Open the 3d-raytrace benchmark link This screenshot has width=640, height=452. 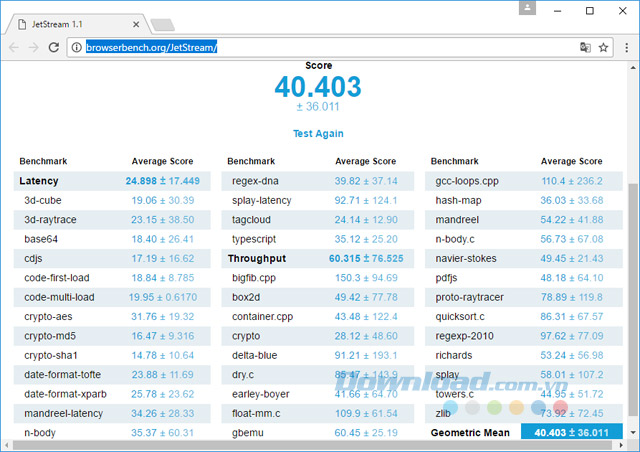point(48,219)
